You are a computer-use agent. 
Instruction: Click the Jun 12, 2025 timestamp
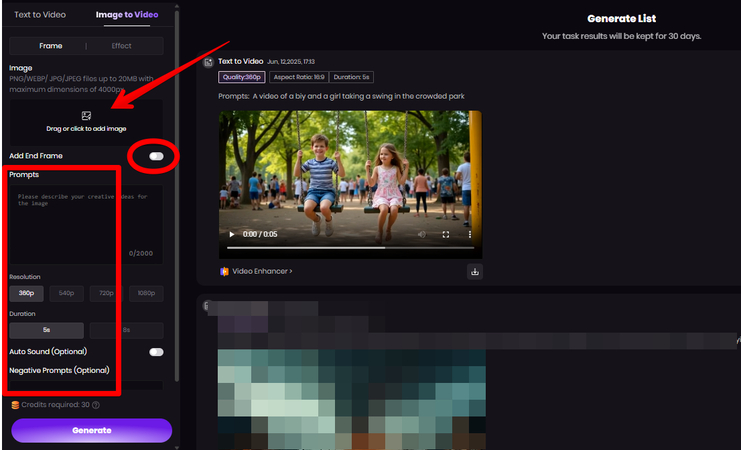291,62
